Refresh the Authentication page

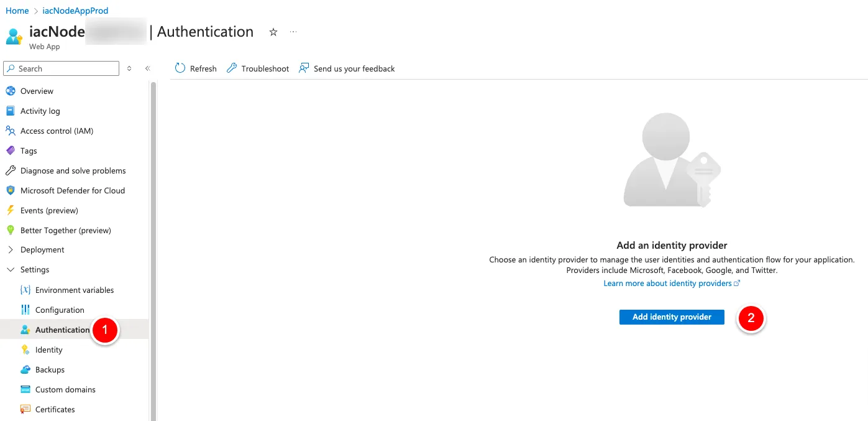click(196, 68)
